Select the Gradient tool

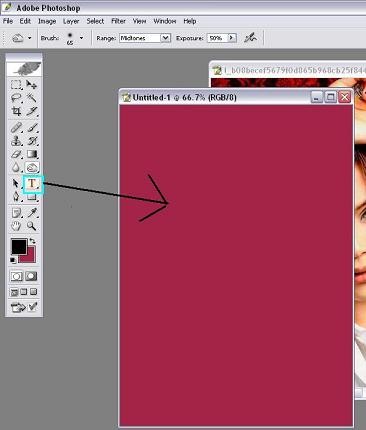point(32,154)
